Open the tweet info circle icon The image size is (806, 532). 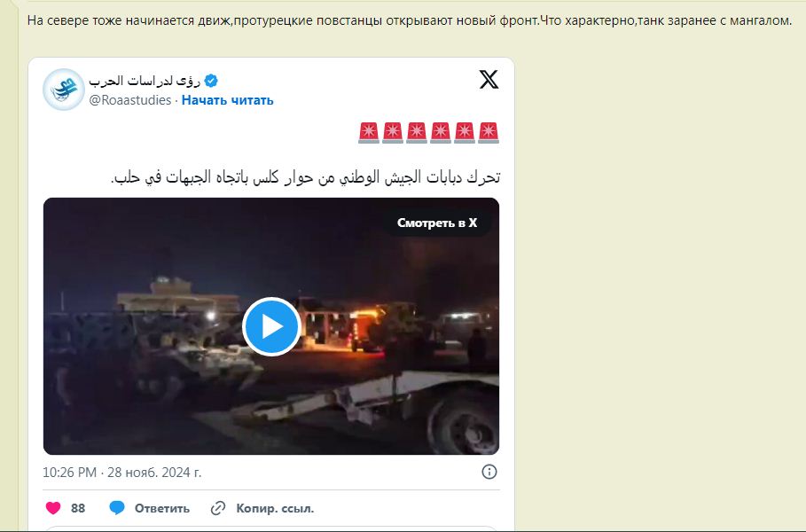pyautogui.click(x=489, y=472)
